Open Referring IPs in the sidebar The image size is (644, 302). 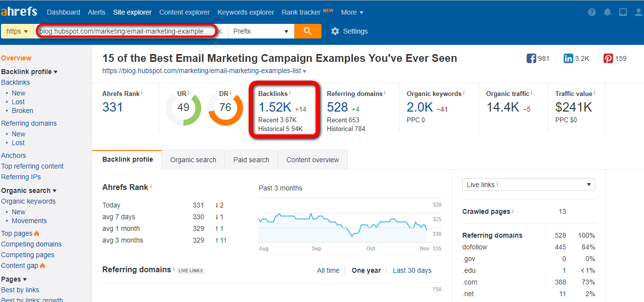point(21,177)
